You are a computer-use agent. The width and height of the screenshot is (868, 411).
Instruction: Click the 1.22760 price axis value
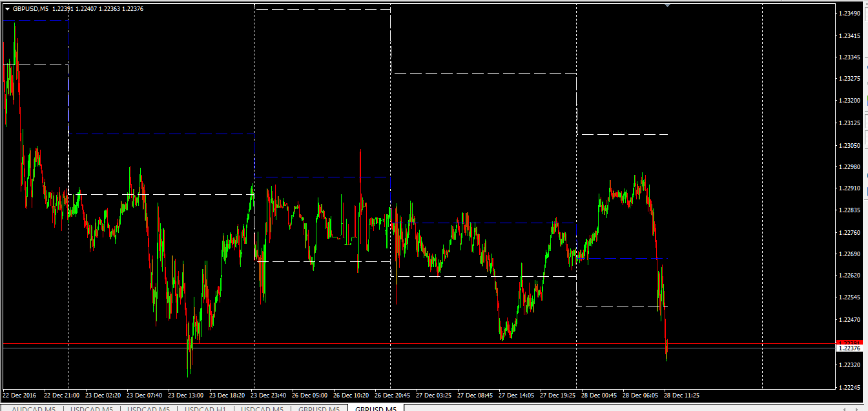tap(849, 232)
